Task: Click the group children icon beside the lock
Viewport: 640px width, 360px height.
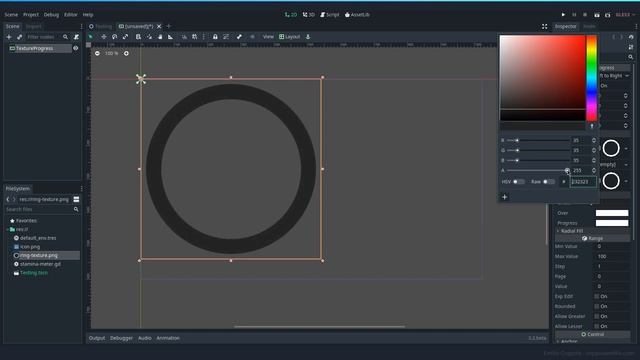Action: [x=226, y=37]
